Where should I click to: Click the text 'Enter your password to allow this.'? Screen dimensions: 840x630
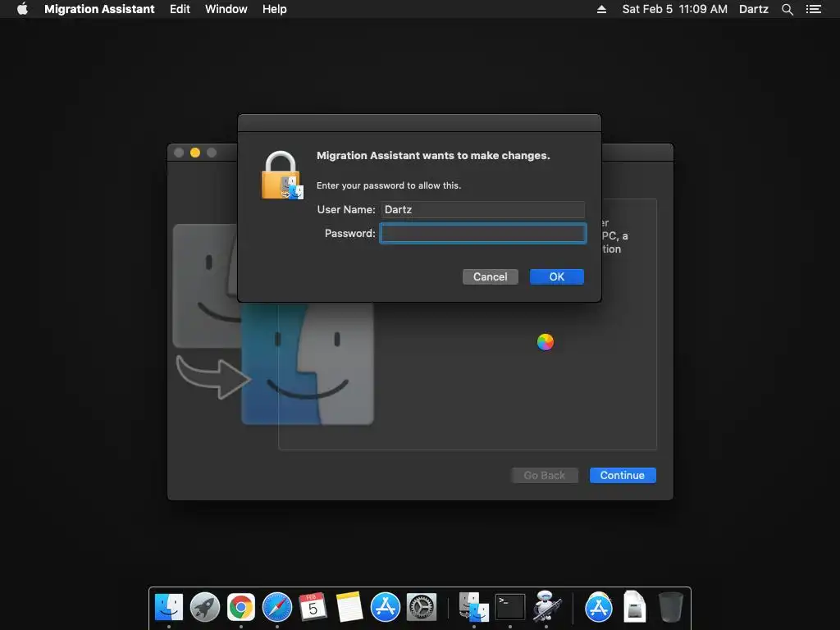pos(388,185)
